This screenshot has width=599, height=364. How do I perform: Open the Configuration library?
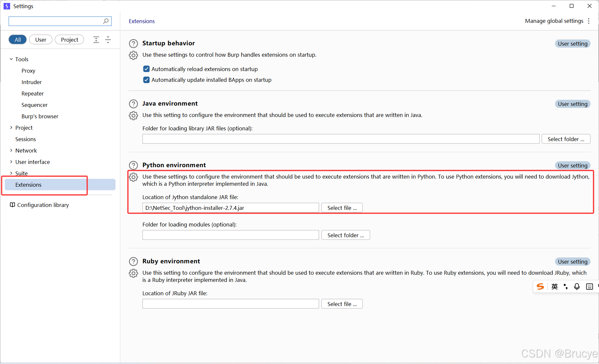tap(43, 205)
